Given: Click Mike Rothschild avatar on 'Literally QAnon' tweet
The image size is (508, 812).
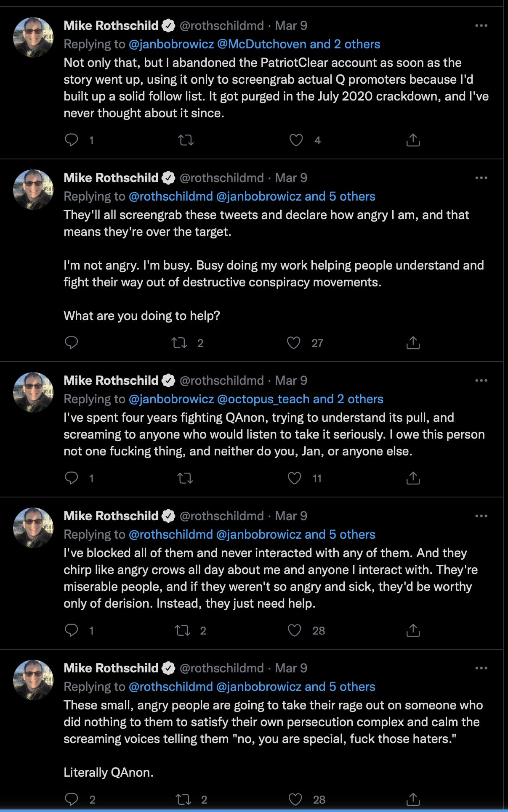Looking at the screenshot, I should [33, 680].
